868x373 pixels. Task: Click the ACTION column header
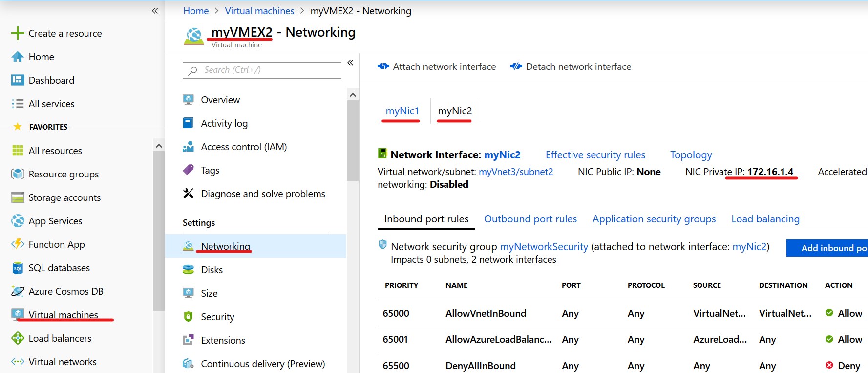839,285
